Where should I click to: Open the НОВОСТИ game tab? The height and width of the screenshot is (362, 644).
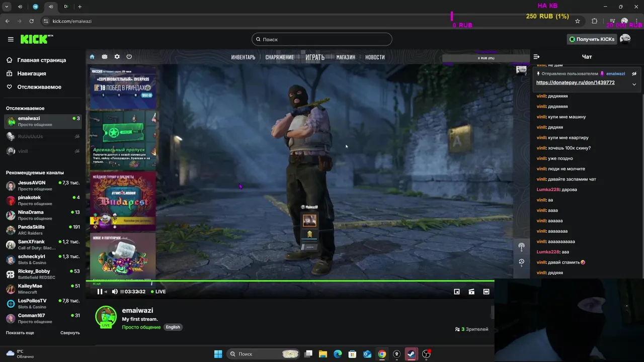click(x=375, y=57)
